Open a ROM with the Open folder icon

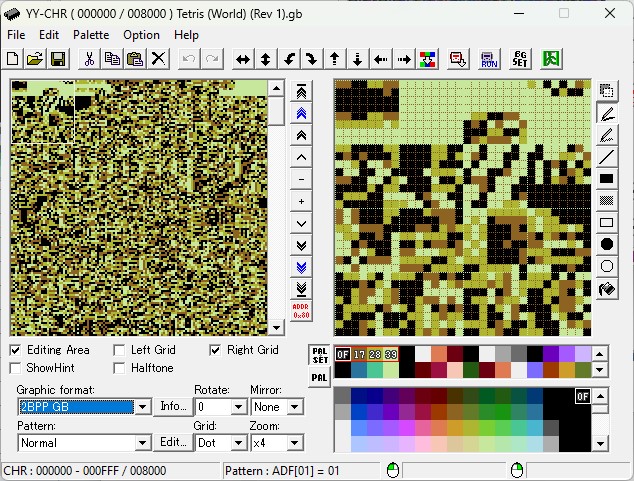35,59
